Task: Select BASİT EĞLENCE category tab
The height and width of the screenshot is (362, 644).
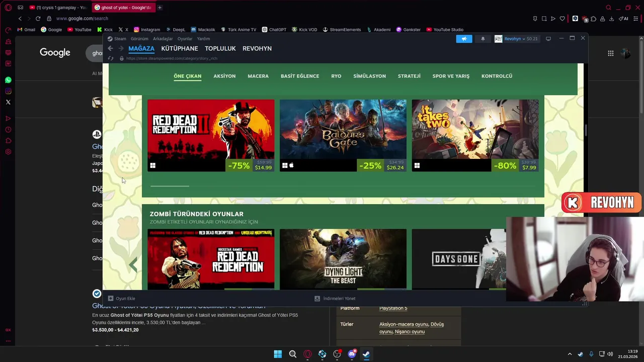Action: tap(300, 76)
